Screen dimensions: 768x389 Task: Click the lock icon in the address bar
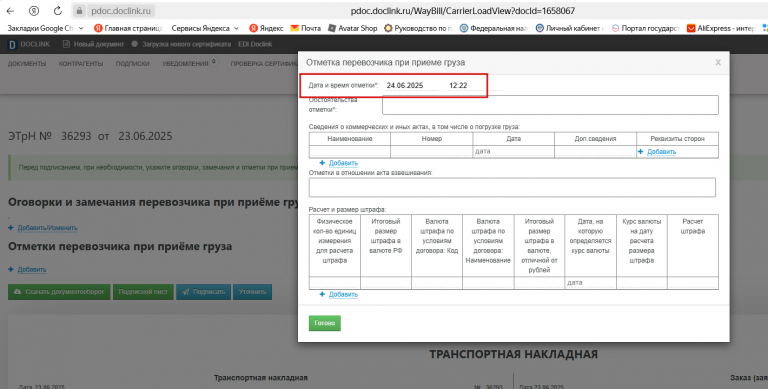80,10
